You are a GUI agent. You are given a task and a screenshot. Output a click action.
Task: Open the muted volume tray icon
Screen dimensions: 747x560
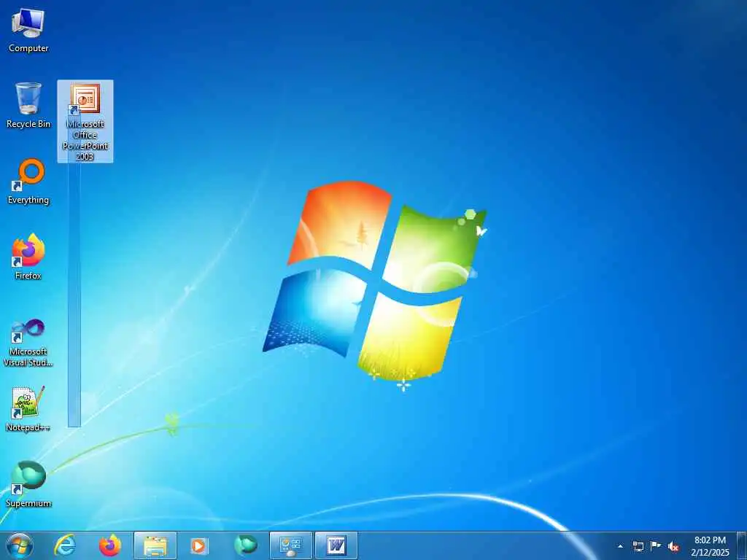point(673,547)
